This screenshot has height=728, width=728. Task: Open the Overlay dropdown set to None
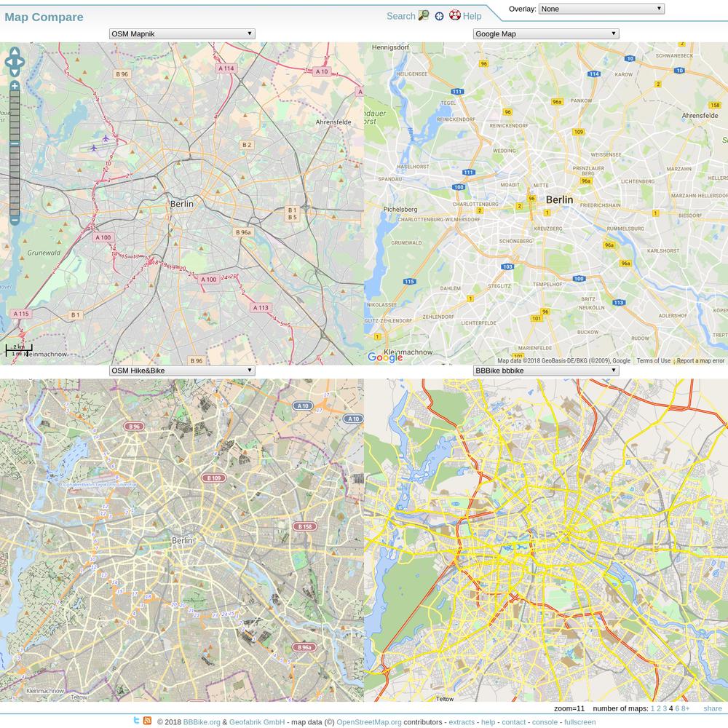[x=601, y=9]
